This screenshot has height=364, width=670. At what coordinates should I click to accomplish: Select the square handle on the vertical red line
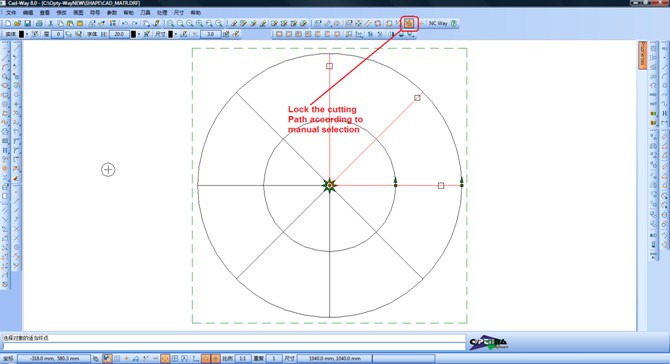tap(329, 66)
